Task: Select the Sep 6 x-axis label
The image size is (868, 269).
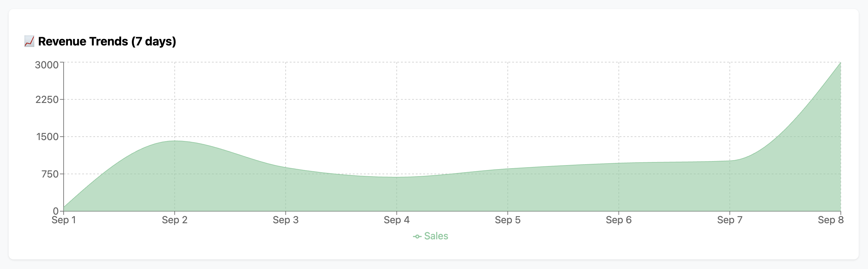Action: (x=619, y=220)
